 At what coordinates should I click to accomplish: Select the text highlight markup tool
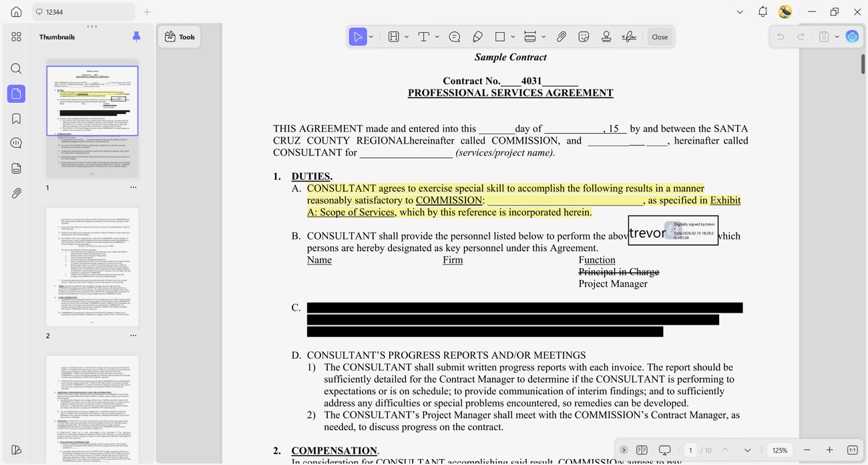pos(393,37)
